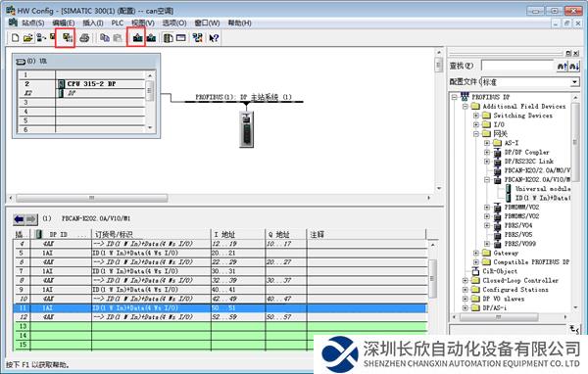Viewport: 588px width, 374px height.
Task: Open the 选项(O) menu
Action: (174, 23)
